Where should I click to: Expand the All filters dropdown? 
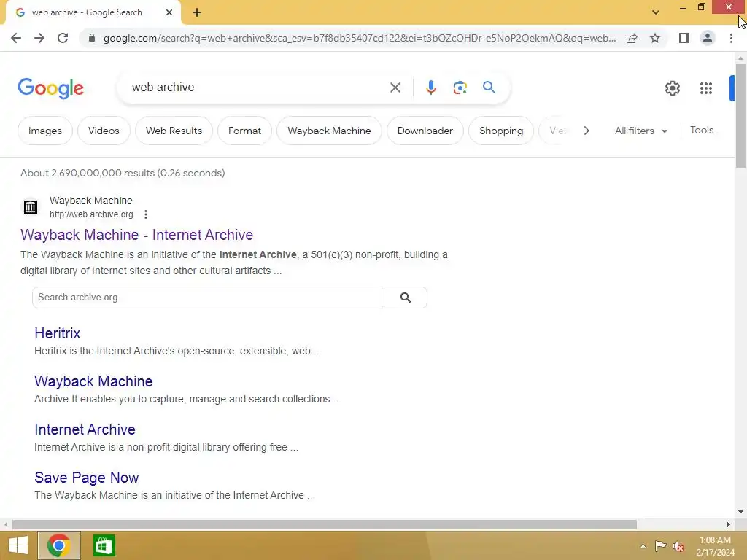coord(640,131)
